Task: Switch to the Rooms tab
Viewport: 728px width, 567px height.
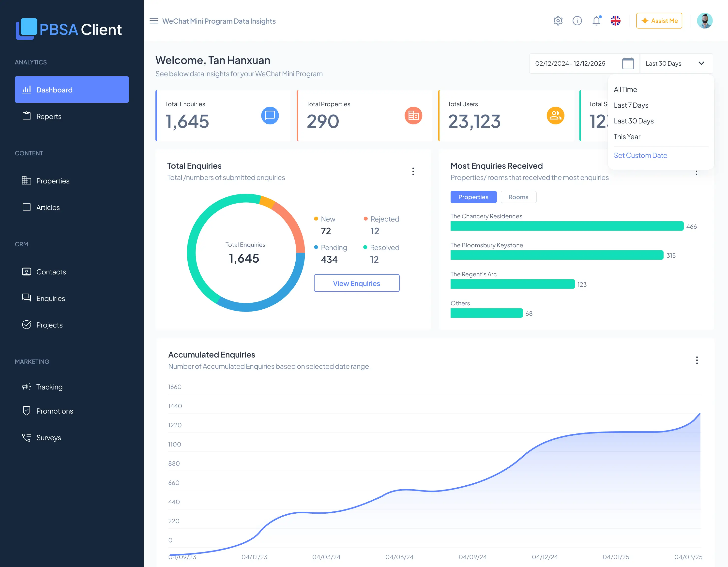Action: click(x=518, y=197)
